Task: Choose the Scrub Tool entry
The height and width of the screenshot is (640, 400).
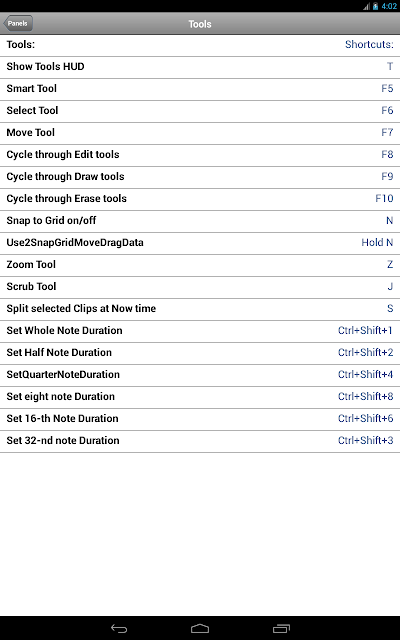Action: pyautogui.click(x=200, y=288)
